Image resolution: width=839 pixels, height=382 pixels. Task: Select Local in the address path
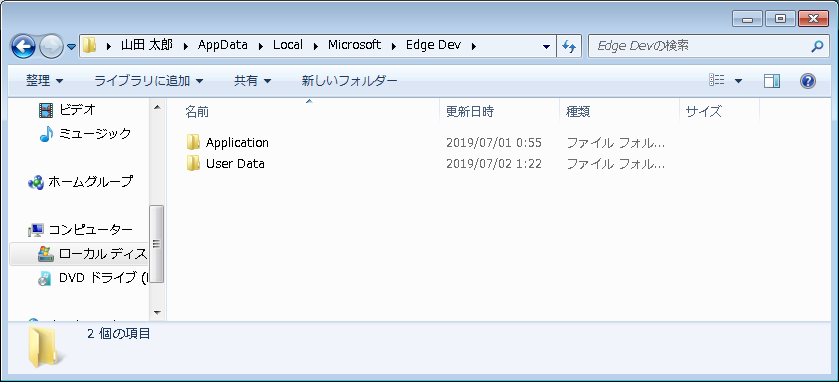tap(288, 45)
